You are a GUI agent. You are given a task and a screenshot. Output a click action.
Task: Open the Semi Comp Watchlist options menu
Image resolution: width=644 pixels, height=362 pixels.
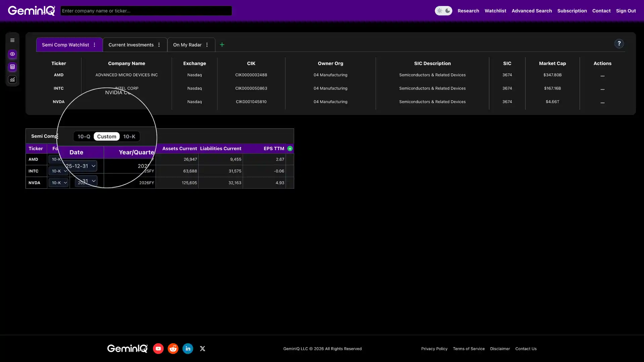[94, 45]
